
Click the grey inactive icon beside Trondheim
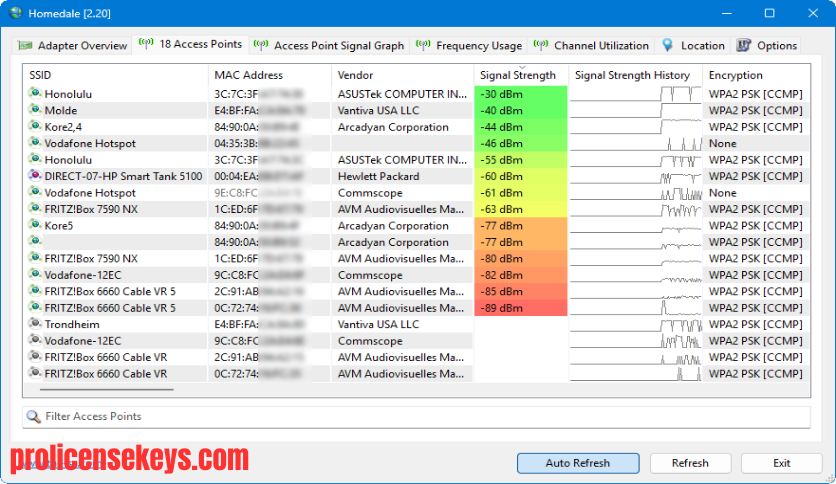coord(35,324)
